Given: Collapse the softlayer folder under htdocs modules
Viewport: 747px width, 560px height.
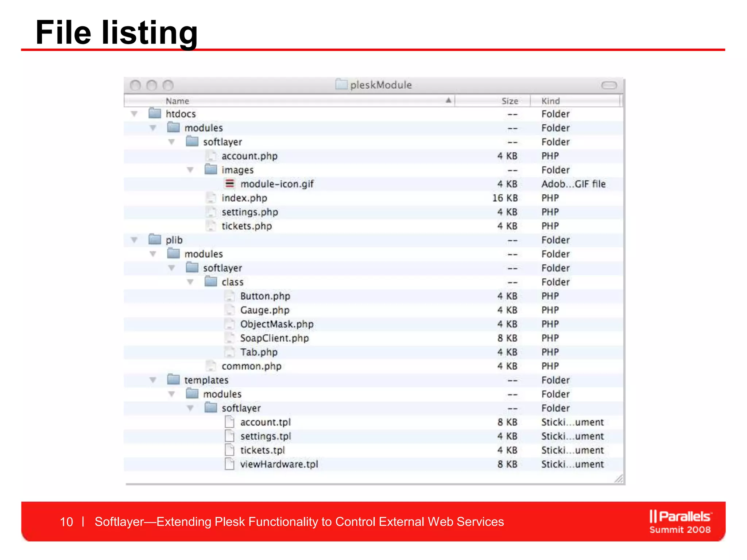Looking at the screenshot, I should [x=171, y=142].
